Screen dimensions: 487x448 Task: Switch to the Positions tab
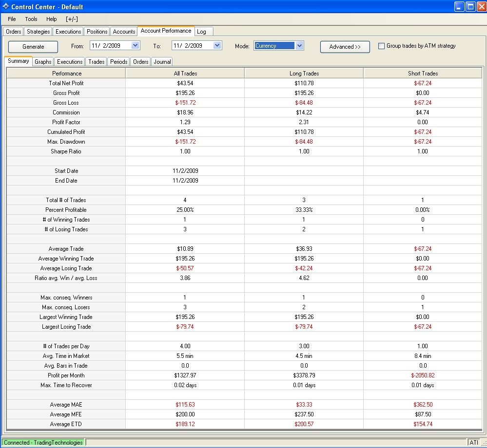(97, 31)
